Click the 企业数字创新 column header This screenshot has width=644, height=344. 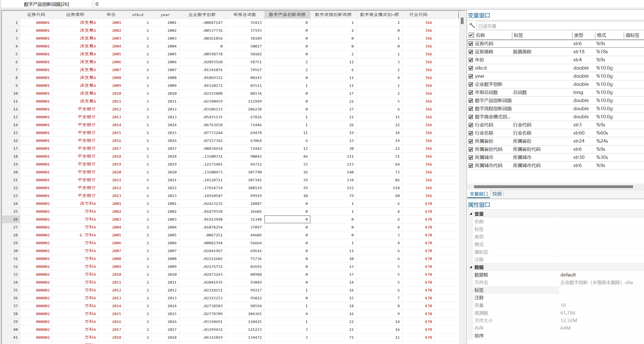tap(202, 15)
